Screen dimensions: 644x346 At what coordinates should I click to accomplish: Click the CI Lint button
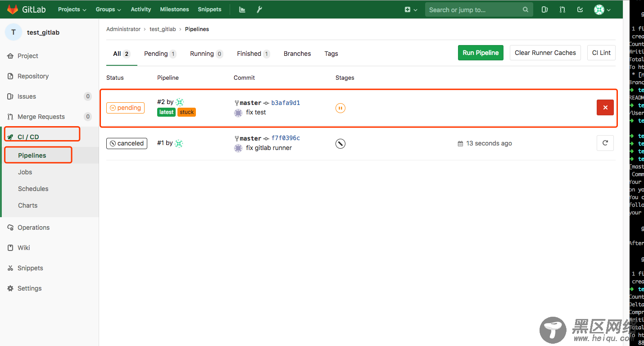point(601,53)
